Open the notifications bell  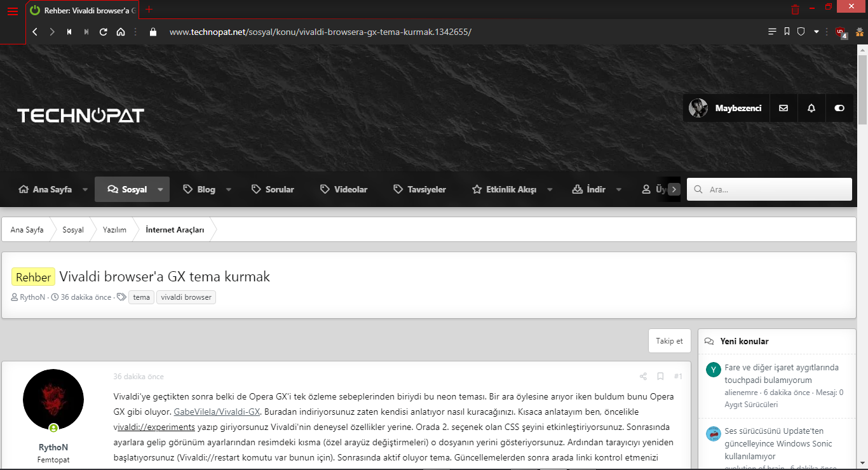pos(811,109)
